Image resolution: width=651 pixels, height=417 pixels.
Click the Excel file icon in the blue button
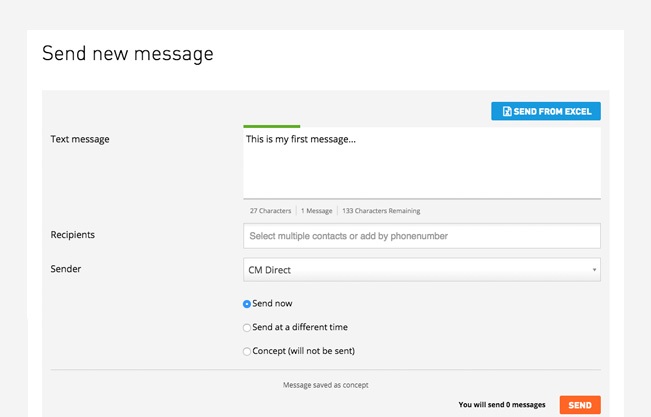point(507,111)
